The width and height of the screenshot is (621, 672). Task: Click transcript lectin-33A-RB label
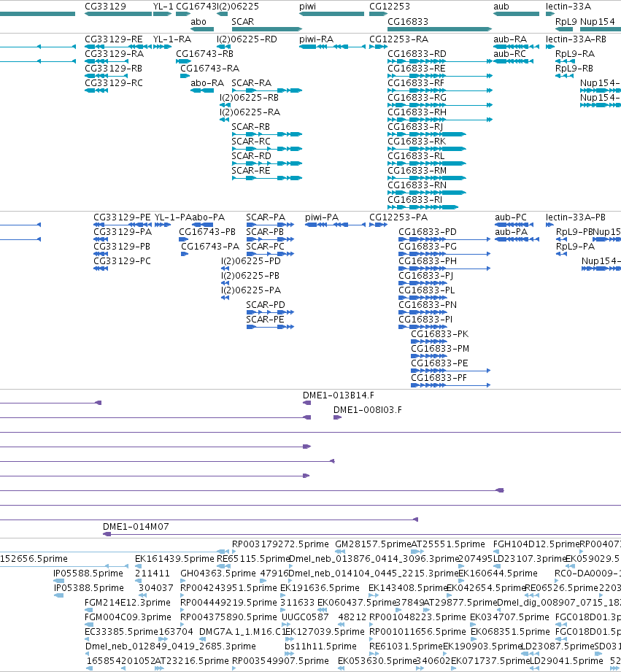(576, 39)
